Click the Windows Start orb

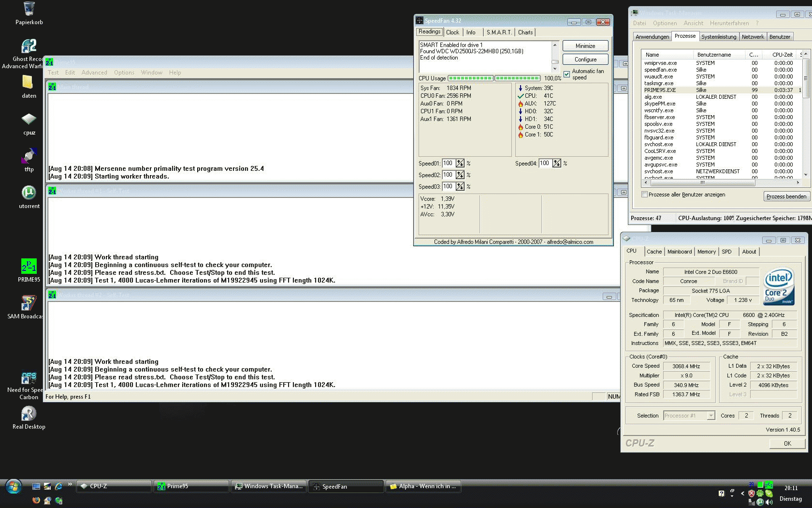tap(14, 487)
